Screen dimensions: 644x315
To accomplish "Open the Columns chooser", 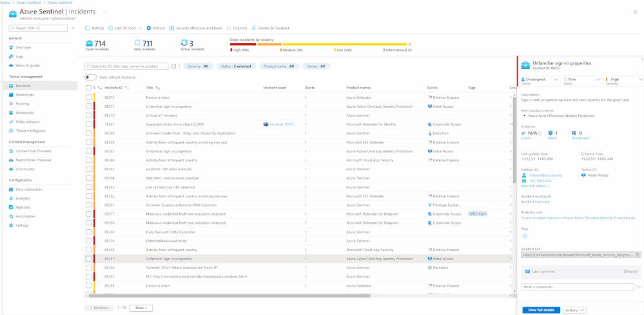I will (x=237, y=28).
